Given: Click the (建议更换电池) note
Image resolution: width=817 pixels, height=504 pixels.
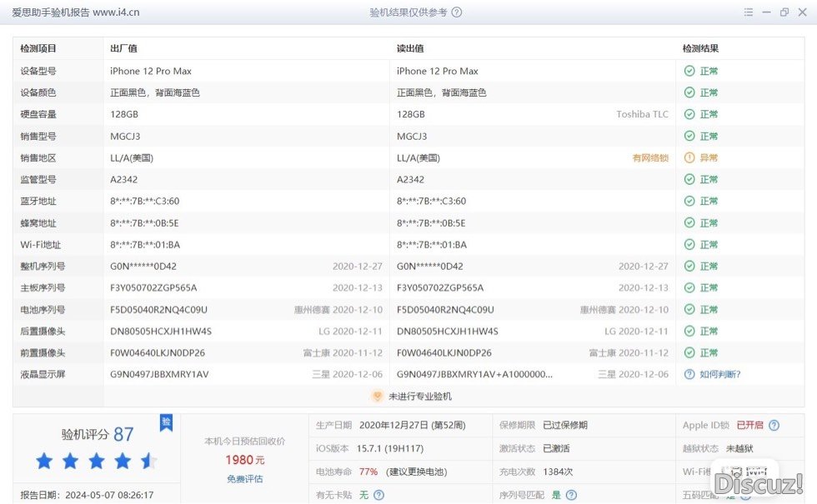Looking at the screenshot, I should (x=416, y=472).
